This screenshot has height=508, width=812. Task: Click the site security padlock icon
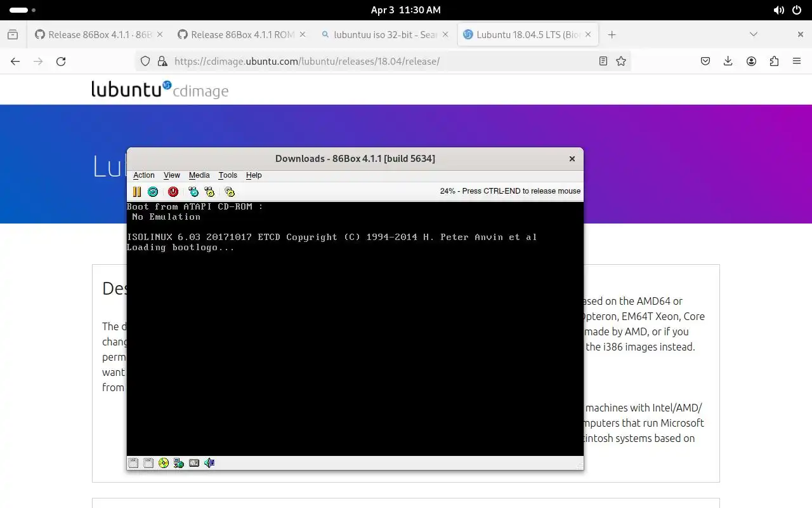(162, 62)
